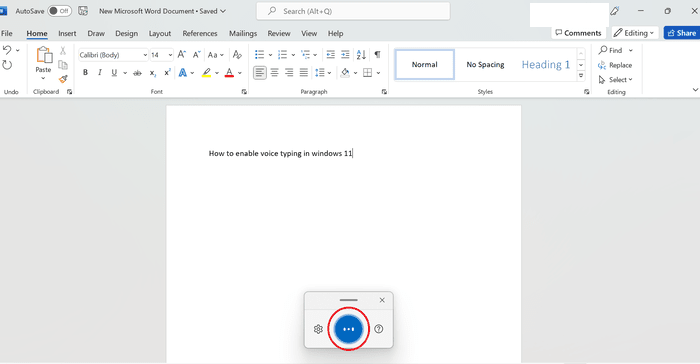This screenshot has width=700, height=364.
Task: Align text left
Action: pos(260,72)
